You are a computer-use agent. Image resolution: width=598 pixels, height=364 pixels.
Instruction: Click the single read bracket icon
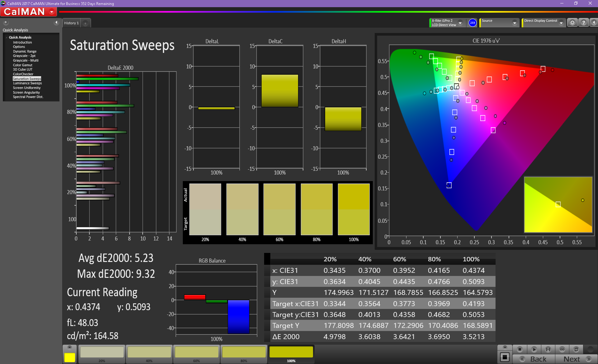548,349
